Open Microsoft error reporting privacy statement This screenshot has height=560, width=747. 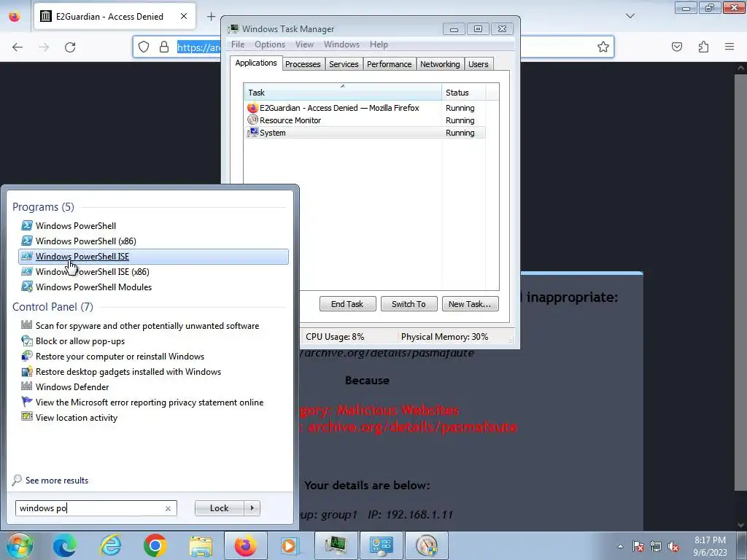[149, 402]
